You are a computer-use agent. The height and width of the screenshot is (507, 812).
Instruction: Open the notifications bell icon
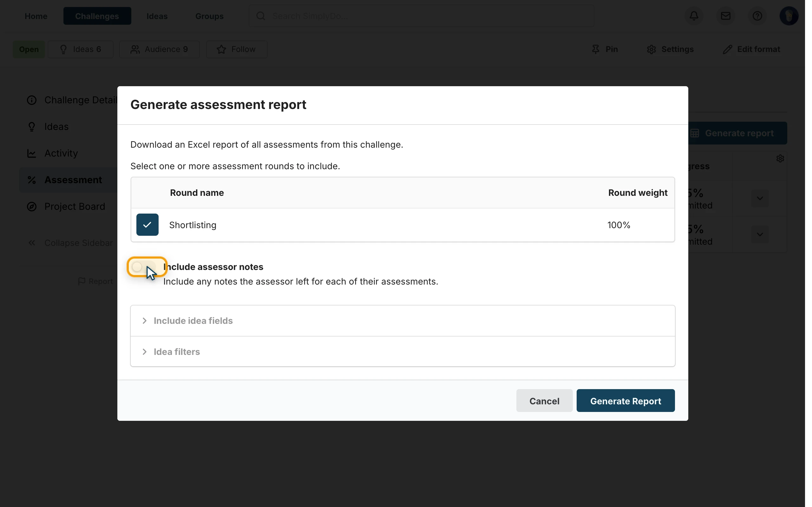[694, 16]
